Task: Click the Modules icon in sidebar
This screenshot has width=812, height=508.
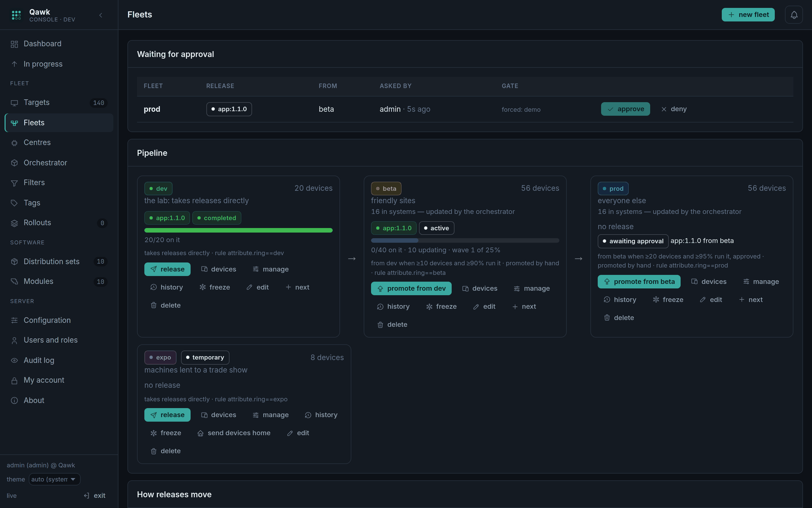Action: (x=14, y=281)
